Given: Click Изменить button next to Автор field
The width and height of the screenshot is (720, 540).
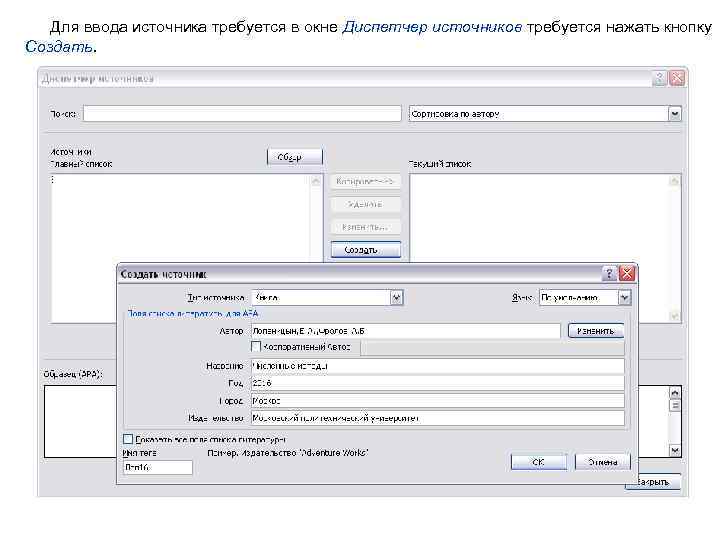Looking at the screenshot, I should [x=596, y=331].
